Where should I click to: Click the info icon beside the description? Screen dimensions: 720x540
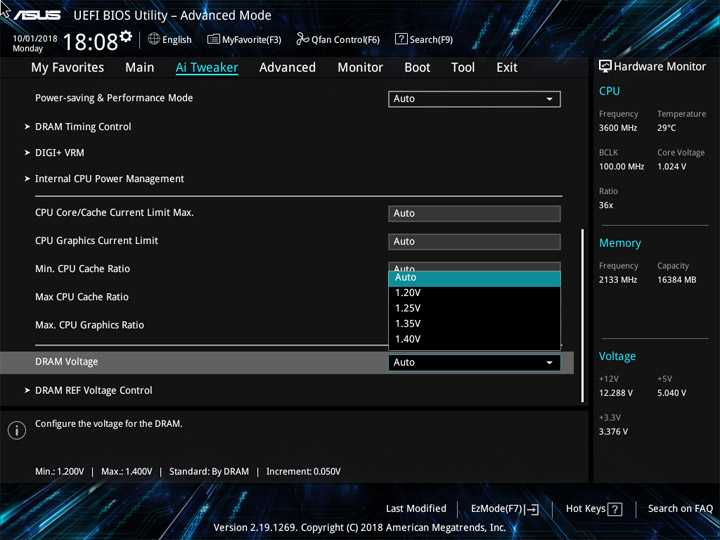(17, 430)
